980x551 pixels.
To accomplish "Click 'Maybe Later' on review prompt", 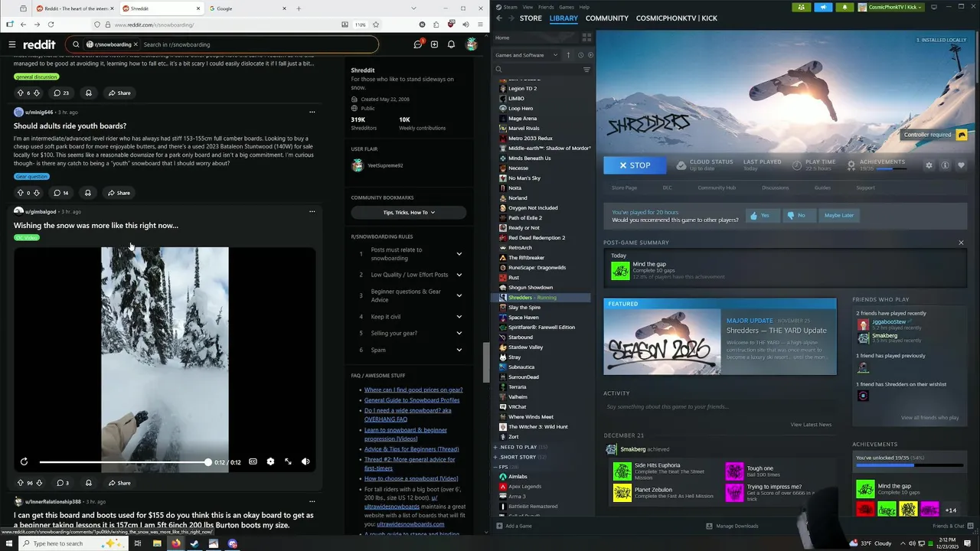I will click(838, 216).
